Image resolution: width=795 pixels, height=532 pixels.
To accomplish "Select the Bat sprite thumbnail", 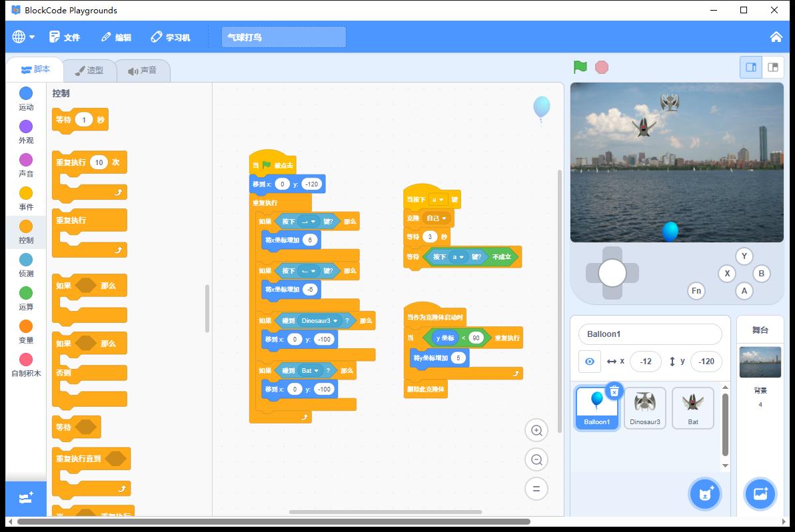I will pyautogui.click(x=692, y=408).
